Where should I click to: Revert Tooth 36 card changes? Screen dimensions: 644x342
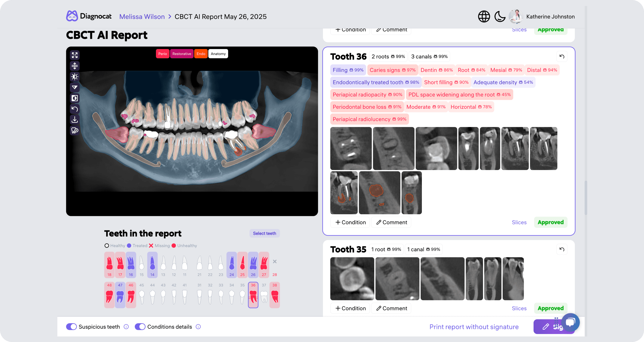562,57
